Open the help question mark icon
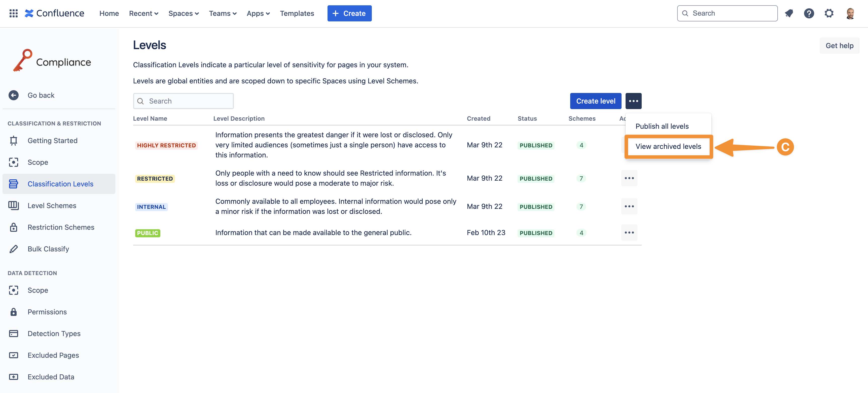The width and height of the screenshot is (868, 393). (x=809, y=14)
